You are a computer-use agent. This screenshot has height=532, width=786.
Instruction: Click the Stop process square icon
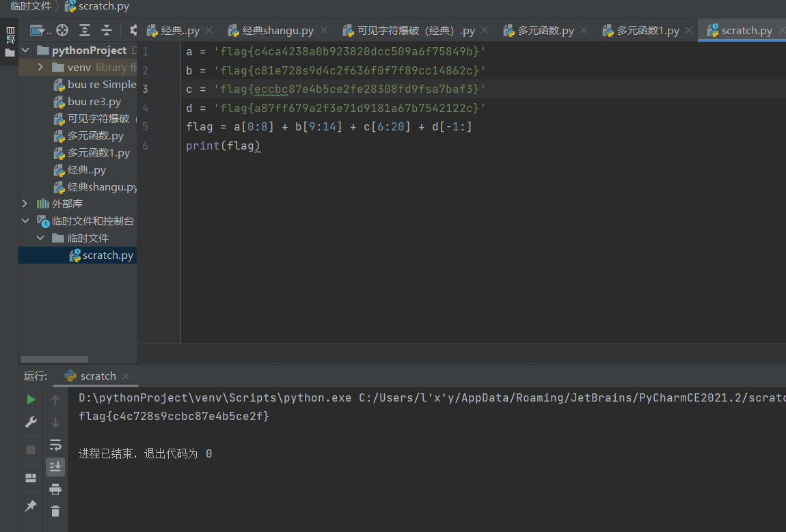pyautogui.click(x=31, y=450)
